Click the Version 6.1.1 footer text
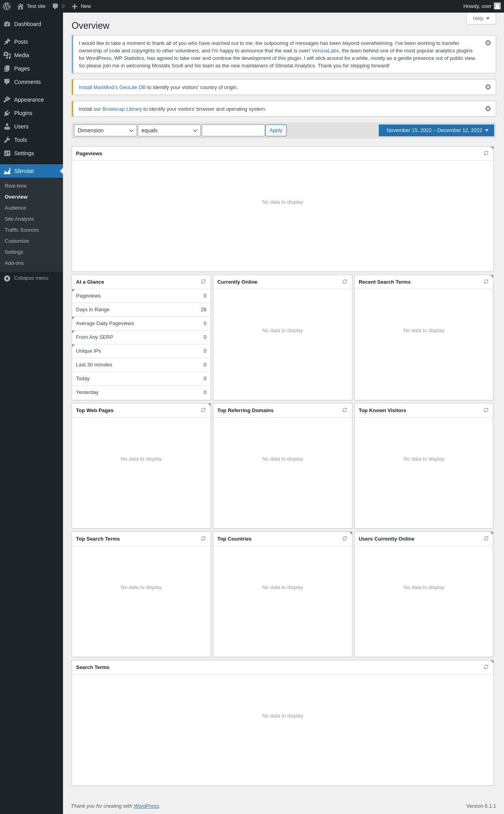The width and height of the screenshot is (504, 814). (481, 806)
